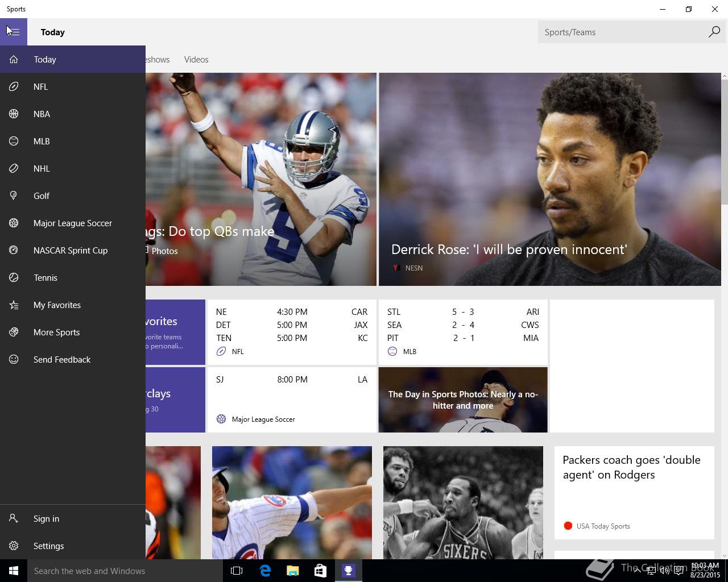Show More Sports

coord(73,332)
